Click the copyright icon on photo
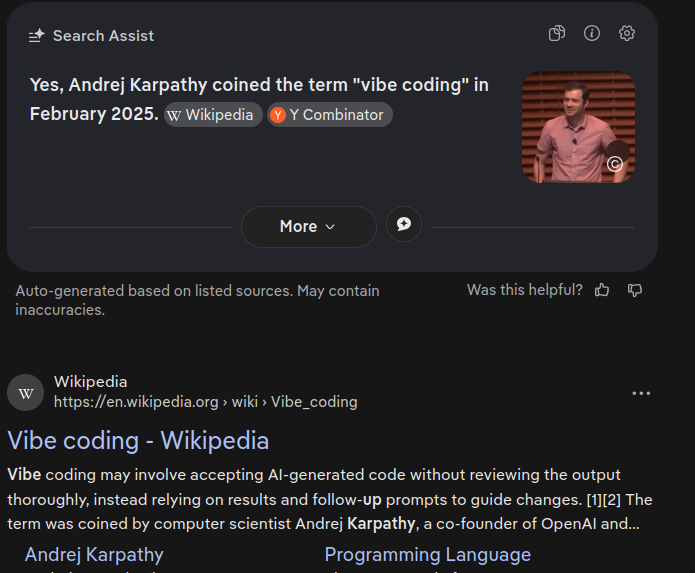This screenshot has height=573, width=695. click(615, 164)
